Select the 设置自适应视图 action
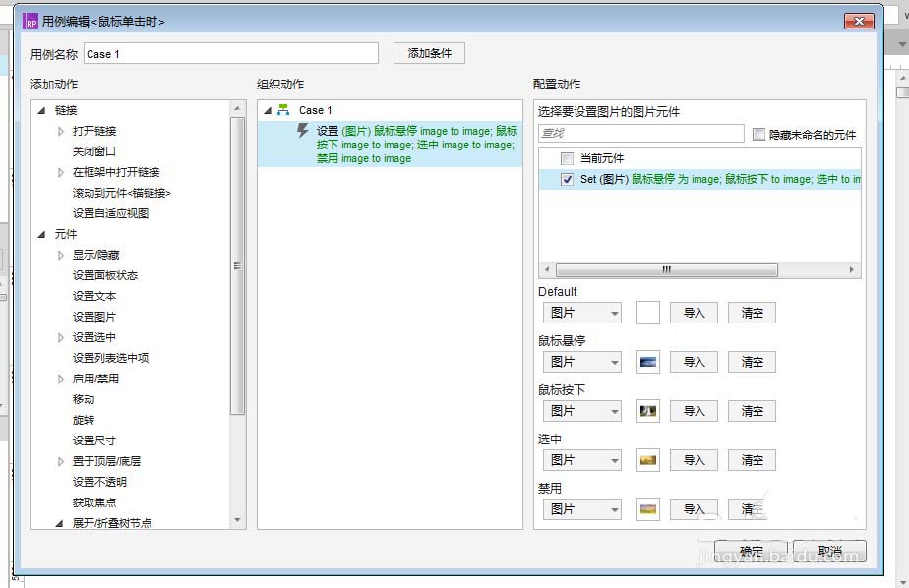Screen dimensions: 909x588 click(111, 213)
